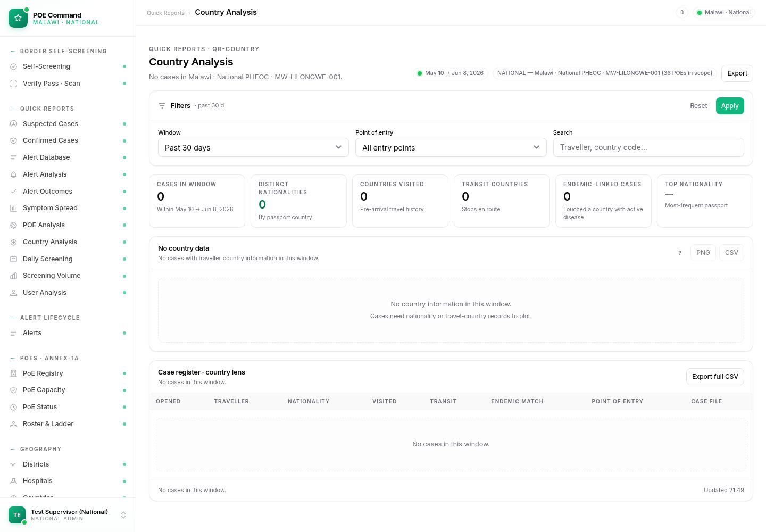The width and height of the screenshot is (766, 532).
Task: Click the Alert Database list icon
Action: [14, 157]
